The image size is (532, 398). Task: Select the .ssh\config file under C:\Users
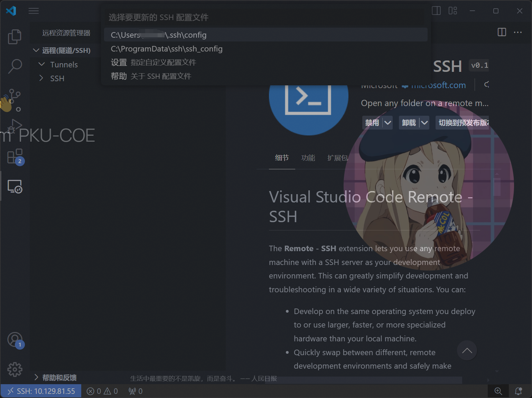[x=265, y=35]
